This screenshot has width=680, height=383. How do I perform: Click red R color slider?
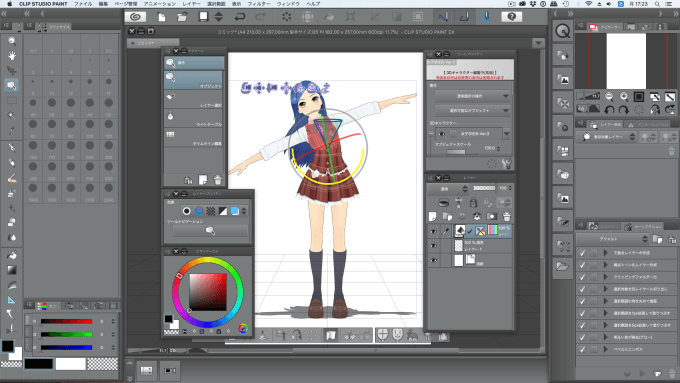(66, 321)
